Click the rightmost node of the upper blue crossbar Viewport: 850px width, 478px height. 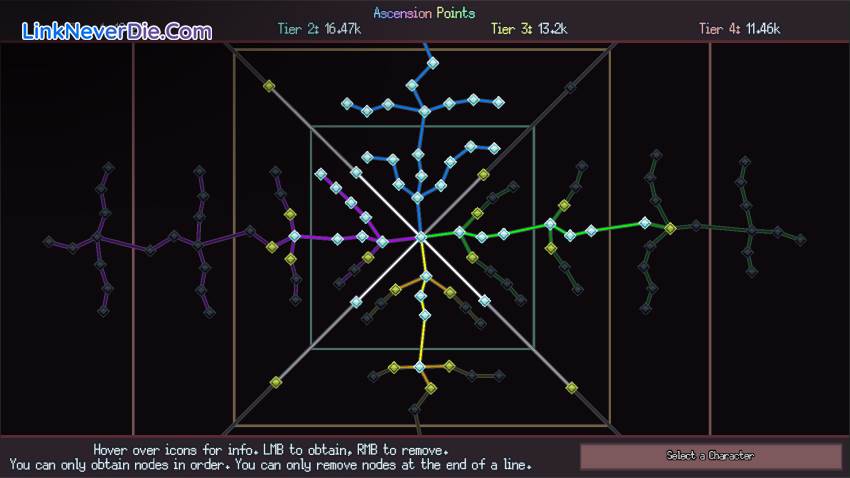tap(496, 101)
